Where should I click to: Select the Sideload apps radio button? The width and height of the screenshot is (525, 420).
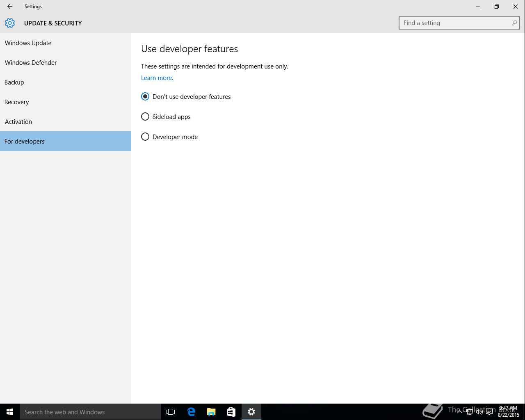point(145,117)
